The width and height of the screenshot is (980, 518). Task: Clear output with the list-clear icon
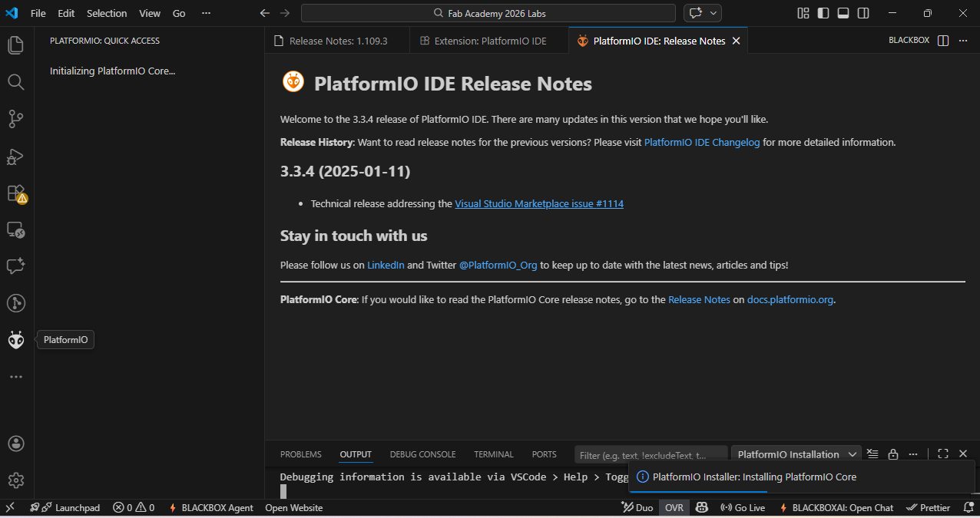pyautogui.click(x=872, y=454)
